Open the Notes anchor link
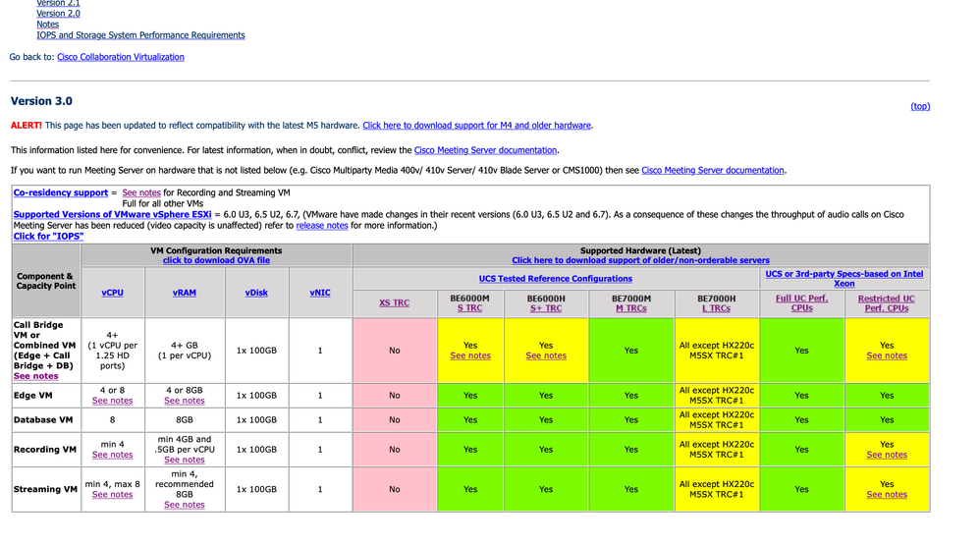This screenshot has height=544, width=980. pyautogui.click(x=47, y=25)
